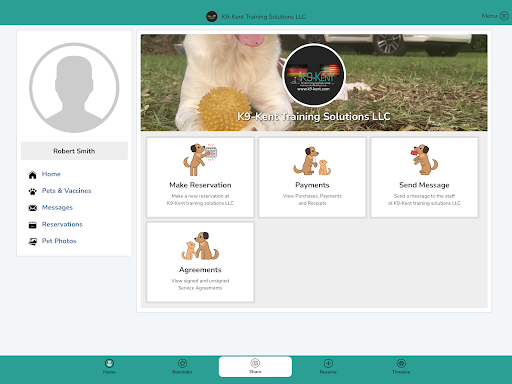
Task: Click the Payments dog and puppy icon
Action: pyautogui.click(x=312, y=161)
